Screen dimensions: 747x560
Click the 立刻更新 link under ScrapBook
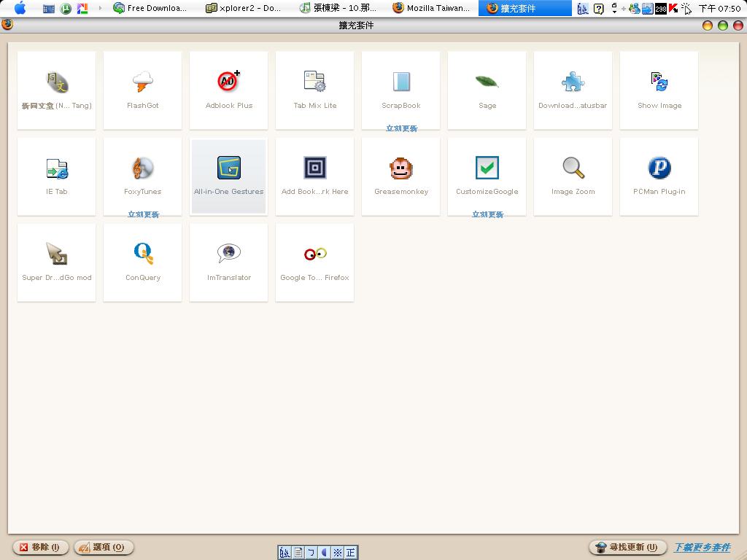pos(402,128)
